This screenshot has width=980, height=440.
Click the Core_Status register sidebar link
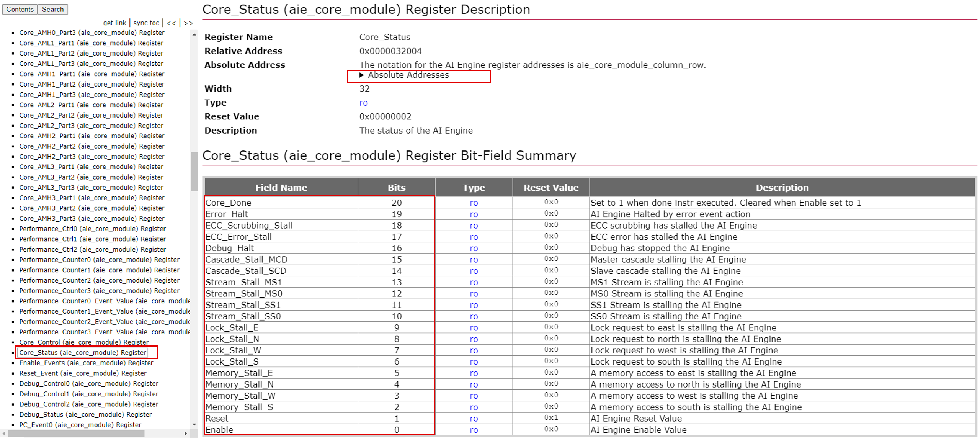pyautogui.click(x=94, y=351)
